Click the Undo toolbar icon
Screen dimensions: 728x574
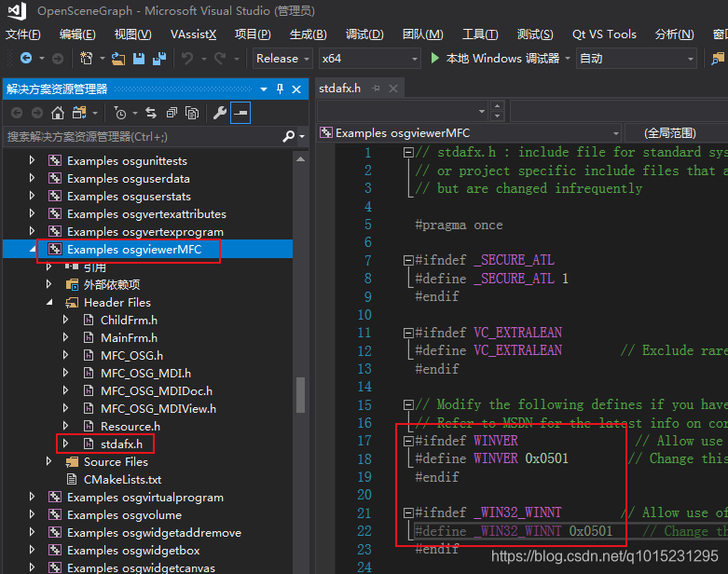[187, 59]
